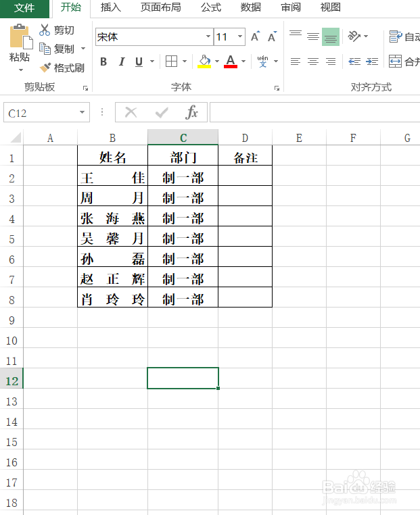This screenshot has width=420, height=515.
Task: Toggle Underline formatting
Action: (139, 62)
